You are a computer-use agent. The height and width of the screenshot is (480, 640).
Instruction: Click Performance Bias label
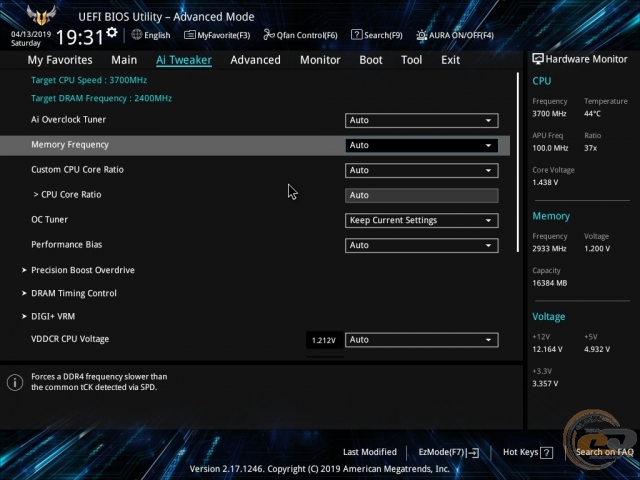coord(67,245)
